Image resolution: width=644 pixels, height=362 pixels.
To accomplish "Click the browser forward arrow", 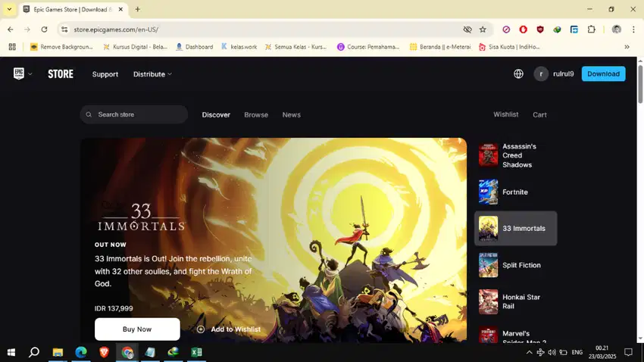I will 27,30.
